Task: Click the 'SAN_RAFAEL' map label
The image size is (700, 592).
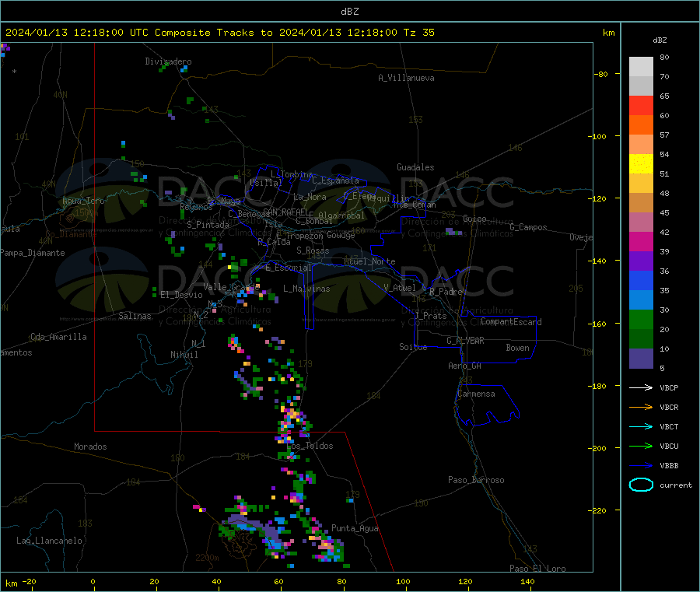Action: tap(285, 212)
